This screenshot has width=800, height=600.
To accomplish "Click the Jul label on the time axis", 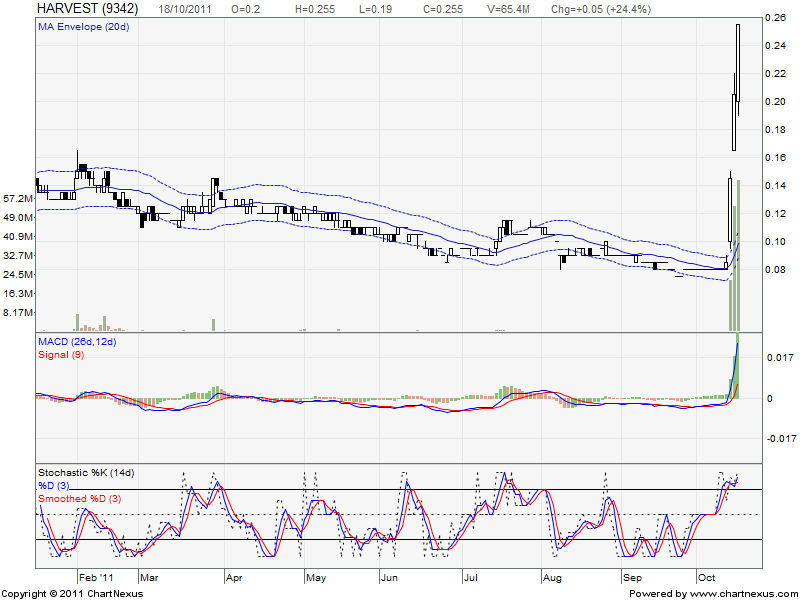I will pyautogui.click(x=469, y=578).
